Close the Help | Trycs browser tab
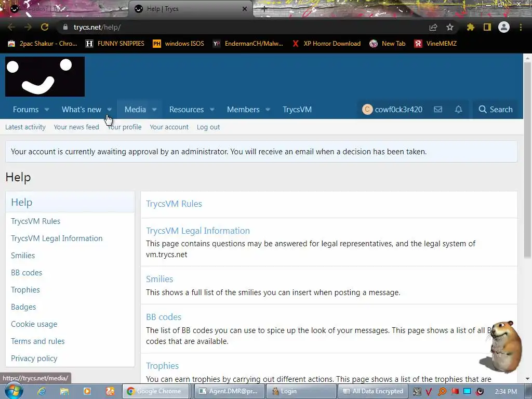Viewport: 532px width, 399px height. (x=245, y=9)
